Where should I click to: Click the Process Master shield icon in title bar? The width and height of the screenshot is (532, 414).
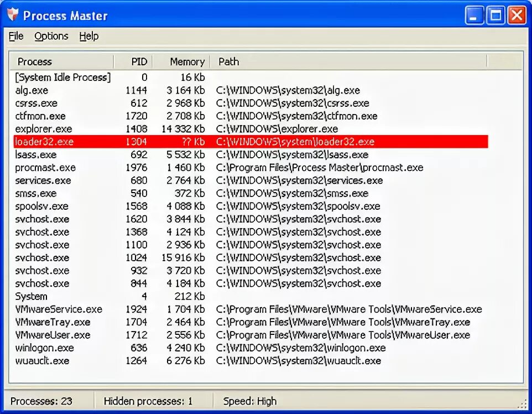[13, 15]
